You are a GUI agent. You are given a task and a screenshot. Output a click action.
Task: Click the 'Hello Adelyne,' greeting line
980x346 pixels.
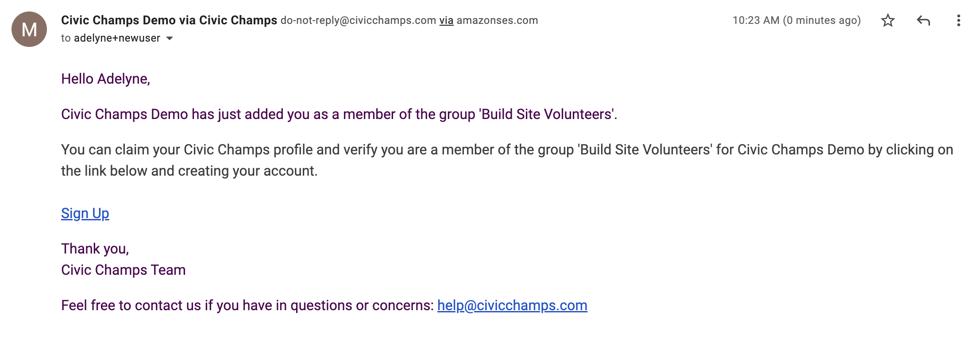(106, 79)
